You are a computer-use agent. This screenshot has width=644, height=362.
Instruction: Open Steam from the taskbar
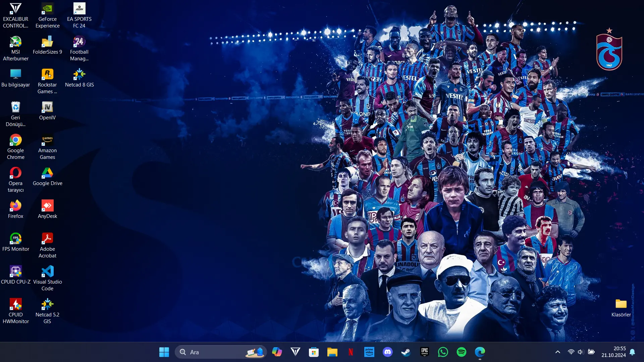click(x=406, y=352)
